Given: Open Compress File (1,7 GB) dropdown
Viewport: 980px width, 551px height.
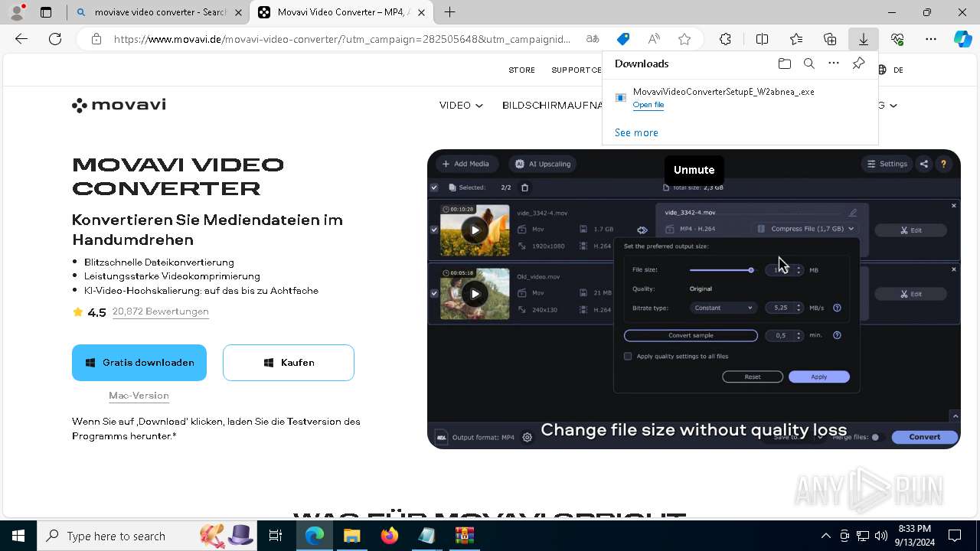Looking at the screenshot, I should click(x=805, y=229).
